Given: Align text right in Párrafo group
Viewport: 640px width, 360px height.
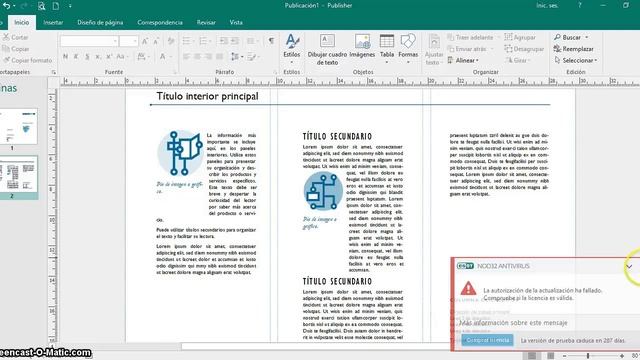Looking at the screenshot, I should (x=209, y=56).
